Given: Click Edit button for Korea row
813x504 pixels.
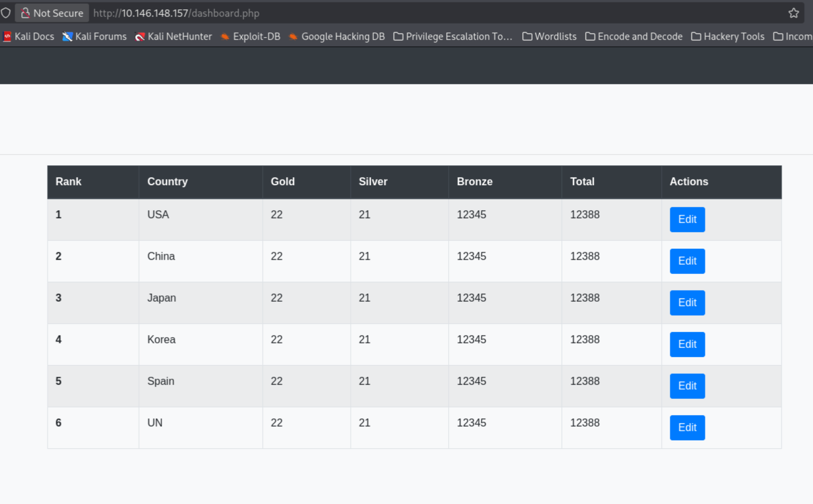Looking at the screenshot, I should coord(687,344).
